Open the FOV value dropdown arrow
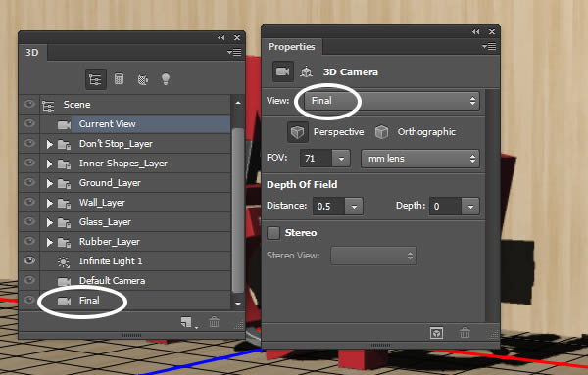Image resolution: width=588 pixels, height=375 pixels. [x=341, y=159]
